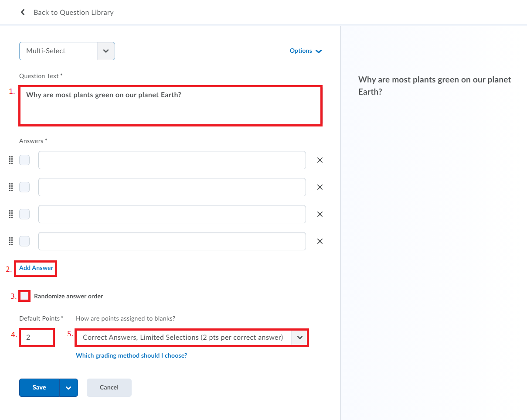Check the third answer's correct checkbox

point(24,214)
